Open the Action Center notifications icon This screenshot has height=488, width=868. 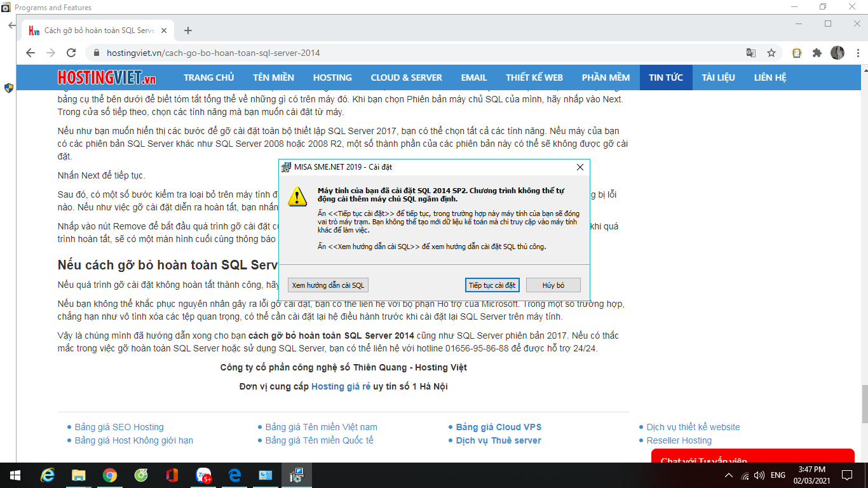point(846,475)
